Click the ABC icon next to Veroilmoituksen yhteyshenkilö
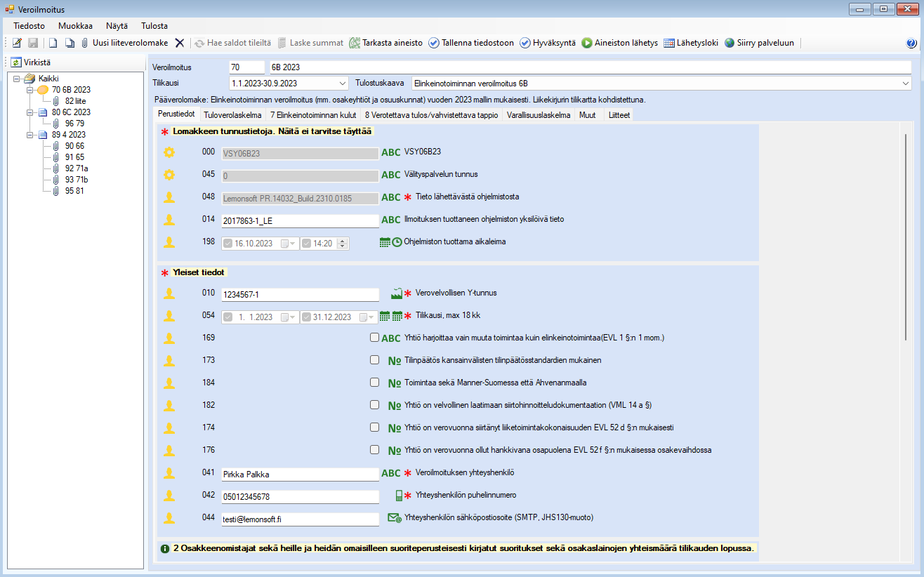 pyautogui.click(x=391, y=473)
